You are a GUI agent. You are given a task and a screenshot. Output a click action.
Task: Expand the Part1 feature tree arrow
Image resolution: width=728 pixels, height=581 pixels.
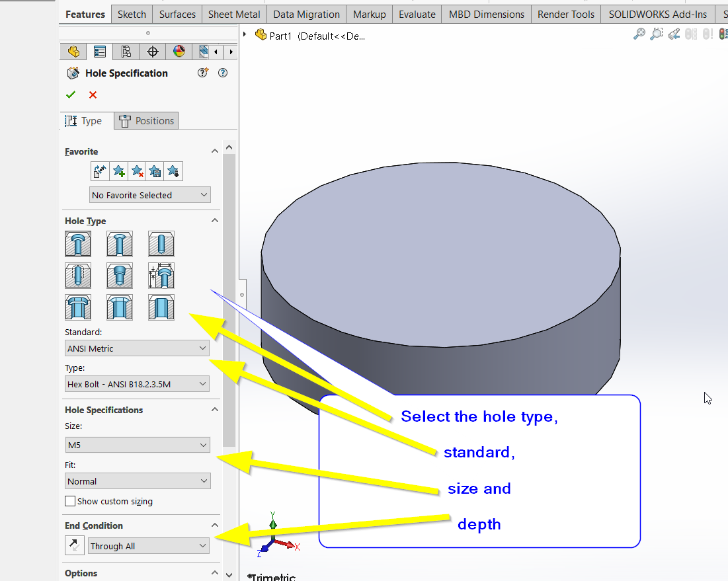245,34
